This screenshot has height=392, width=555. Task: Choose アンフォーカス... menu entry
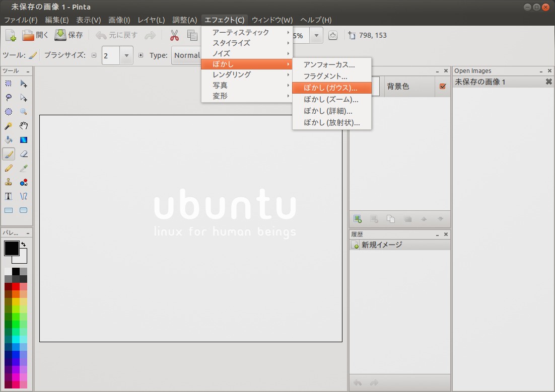tap(332, 65)
